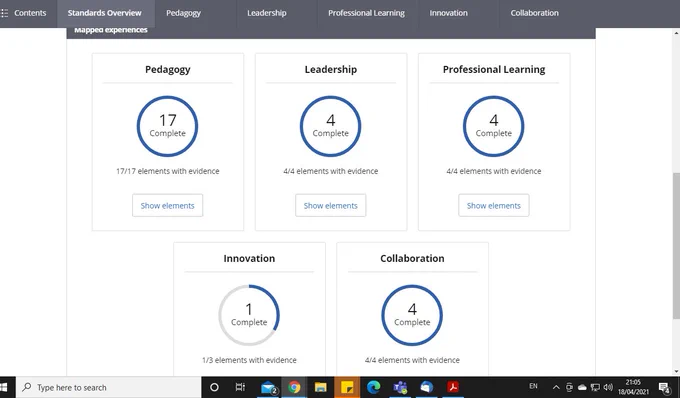Click the Collaboration card heading
The width and height of the screenshot is (680, 398).
(x=412, y=258)
